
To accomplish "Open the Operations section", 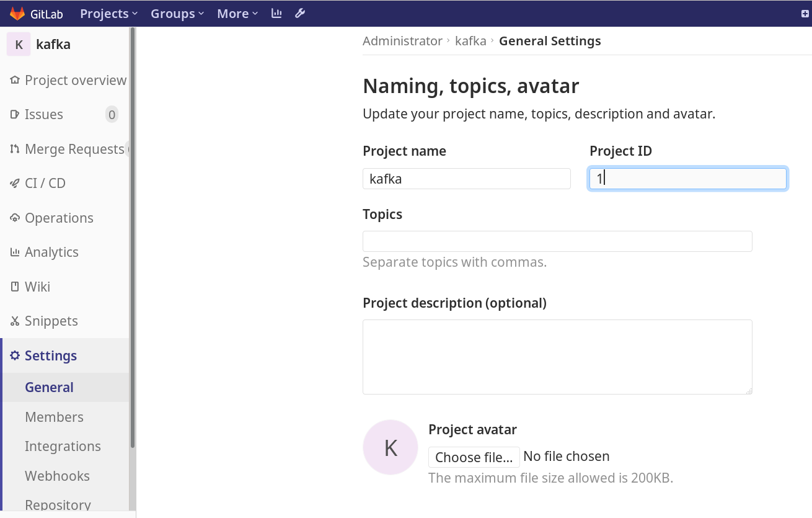I will pyautogui.click(x=59, y=218).
